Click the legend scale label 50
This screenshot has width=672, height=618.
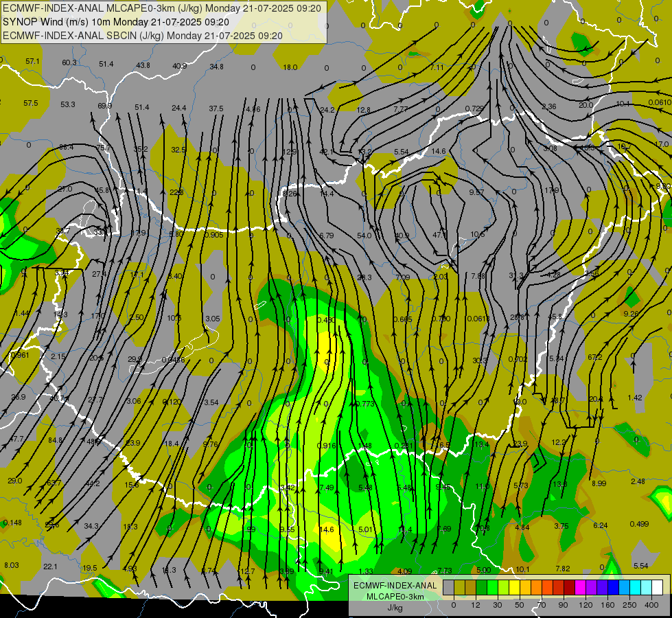coord(520,605)
